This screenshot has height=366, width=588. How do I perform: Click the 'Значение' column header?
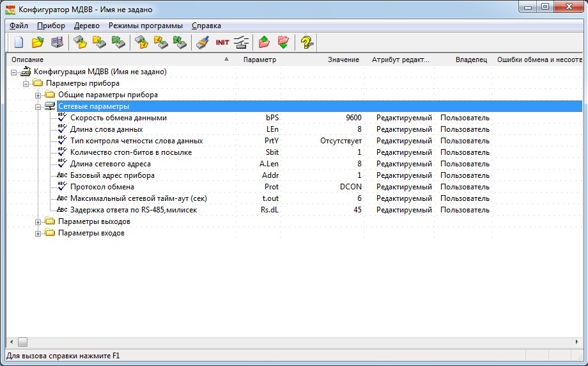tap(343, 60)
